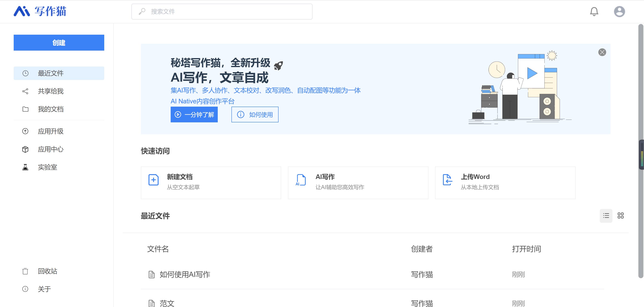Click the document icon for 如何使用AI写作

click(152, 275)
